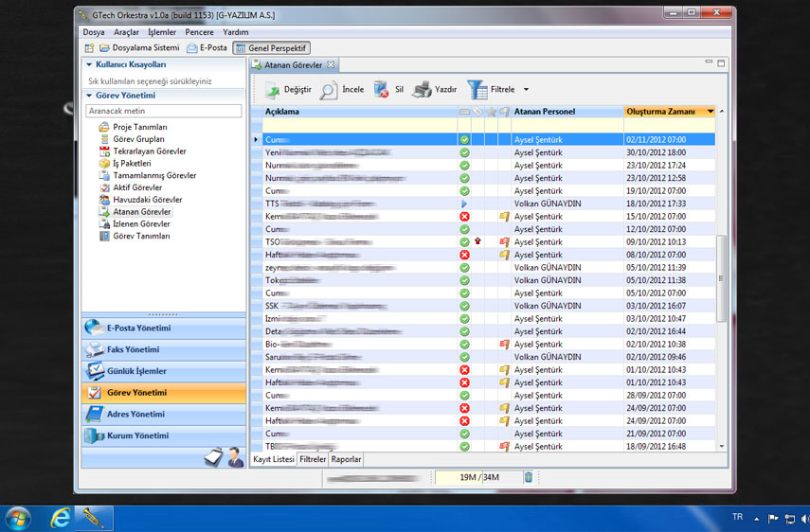Click the Aranacak metin search field
Viewport: 810px width, 532px height.
click(x=163, y=111)
